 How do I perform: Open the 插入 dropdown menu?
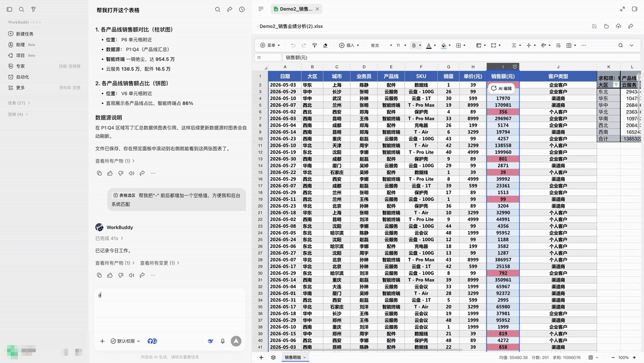(349, 45)
